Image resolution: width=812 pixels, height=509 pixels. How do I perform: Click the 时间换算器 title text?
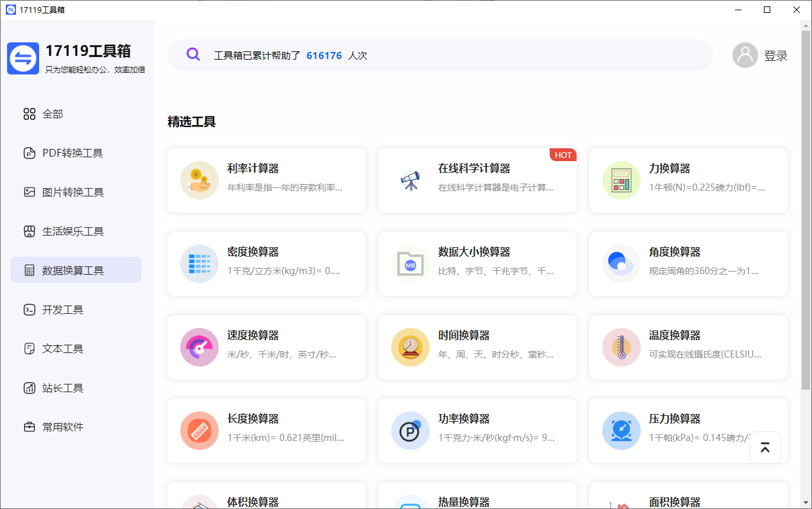[464, 336]
